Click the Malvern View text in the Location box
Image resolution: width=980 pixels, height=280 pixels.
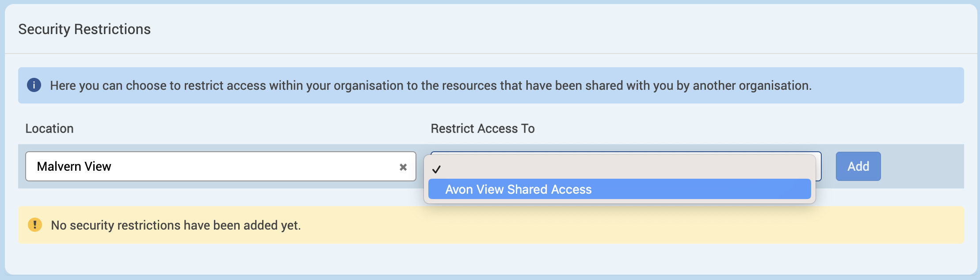point(74,166)
